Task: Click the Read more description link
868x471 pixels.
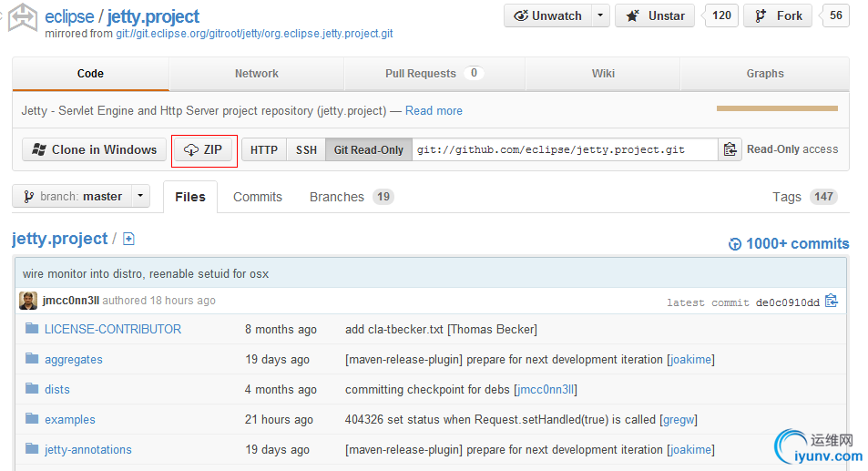Action: point(434,111)
